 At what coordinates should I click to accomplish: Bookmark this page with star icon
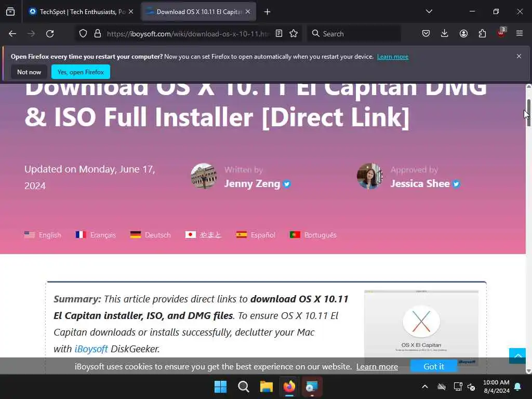point(294,34)
